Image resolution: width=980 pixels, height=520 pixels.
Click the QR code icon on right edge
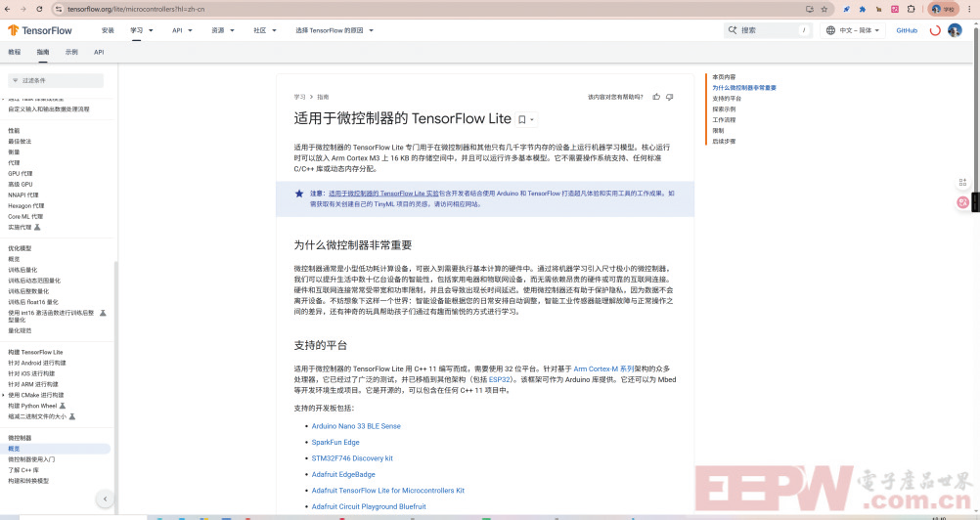962,182
